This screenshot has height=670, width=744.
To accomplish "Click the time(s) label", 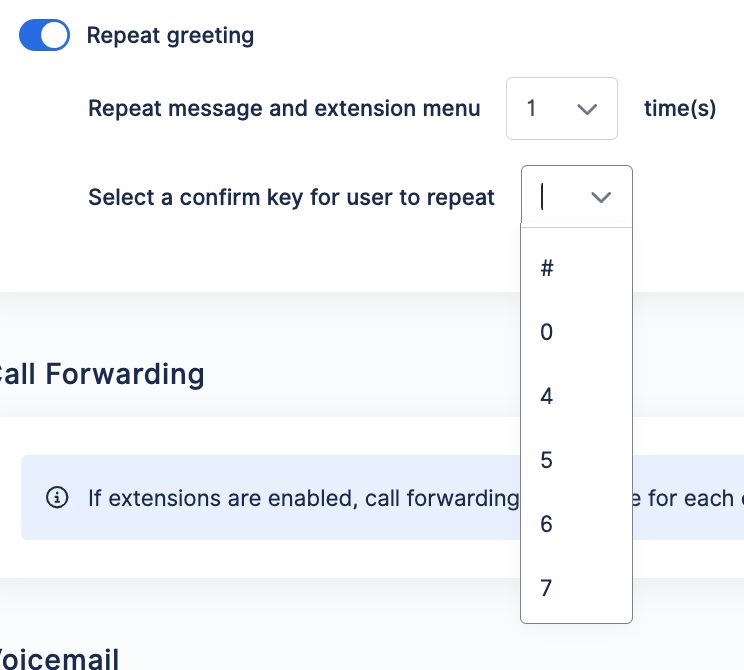I will point(680,109).
